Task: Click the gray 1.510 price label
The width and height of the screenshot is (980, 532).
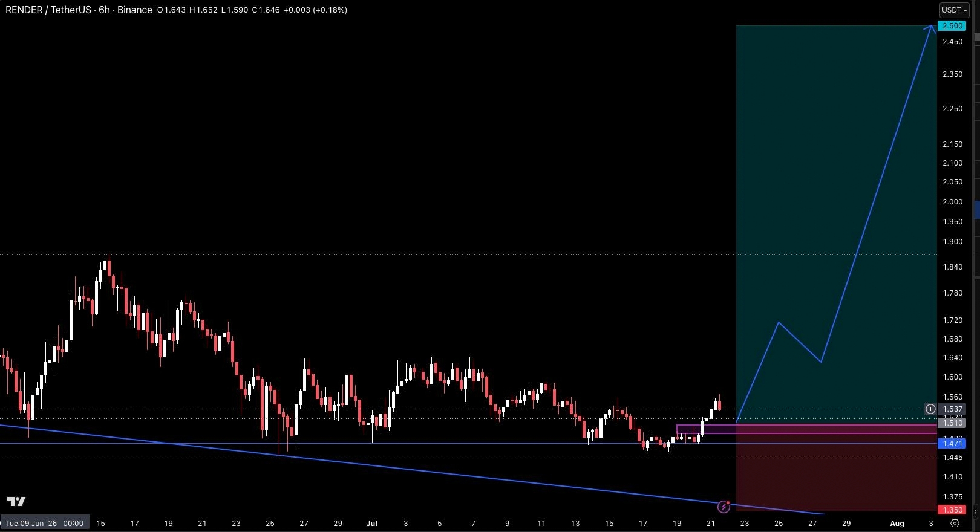Action: click(953, 423)
